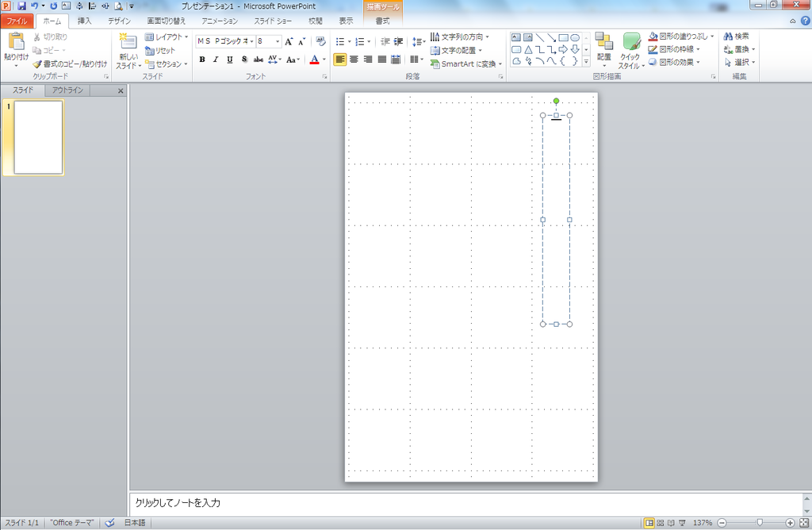
Task: Align text right
Action: point(368,60)
